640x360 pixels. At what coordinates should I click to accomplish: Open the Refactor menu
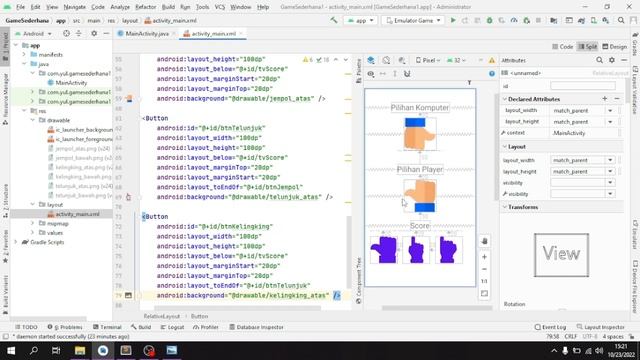click(x=146, y=7)
